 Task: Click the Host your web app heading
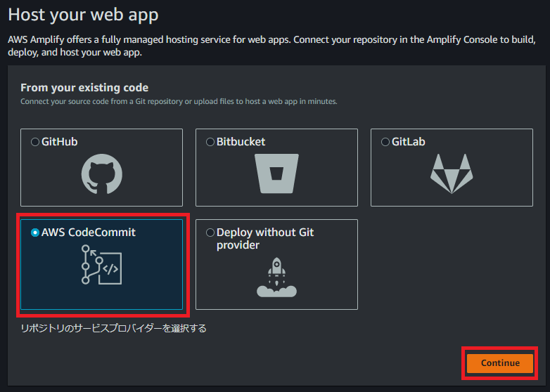coord(83,15)
